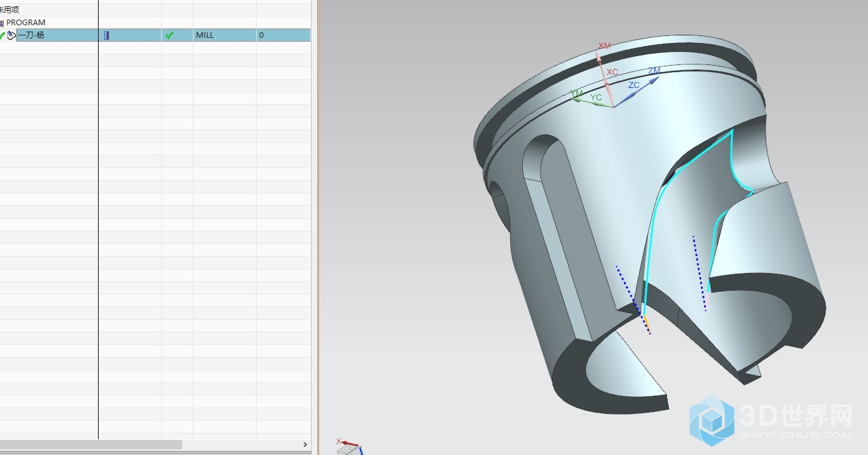Click the ZC axis label
This screenshot has width=868, height=455.
(x=633, y=85)
